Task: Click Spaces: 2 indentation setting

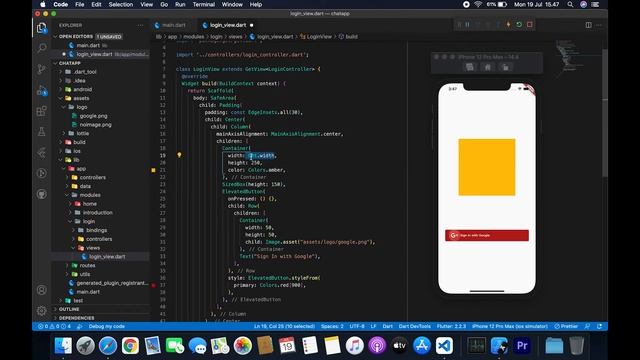Action: click(332, 326)
